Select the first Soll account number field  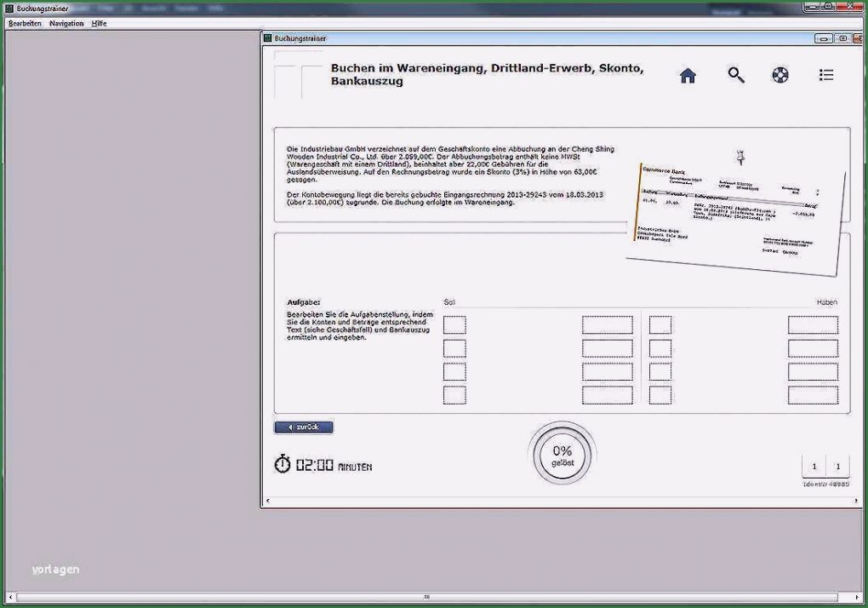click(454, 325)
